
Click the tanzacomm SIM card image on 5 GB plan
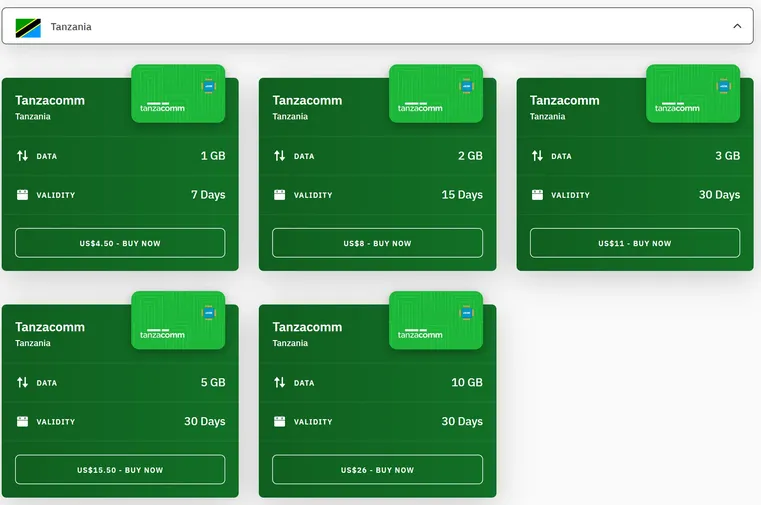coord(178,320)
